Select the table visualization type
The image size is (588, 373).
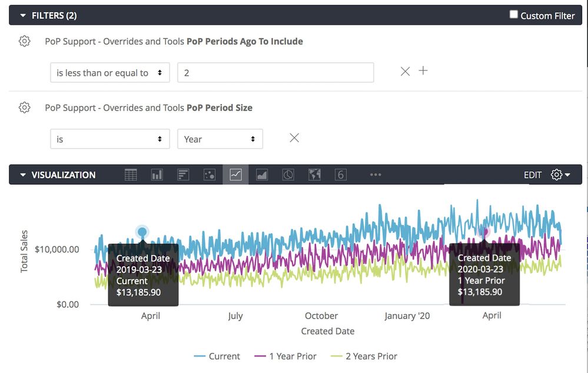pos(131,175)
